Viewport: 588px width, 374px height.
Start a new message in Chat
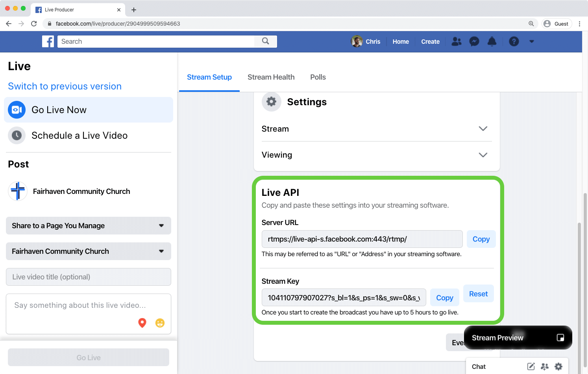pyautogui.click(x=531, y=367)
